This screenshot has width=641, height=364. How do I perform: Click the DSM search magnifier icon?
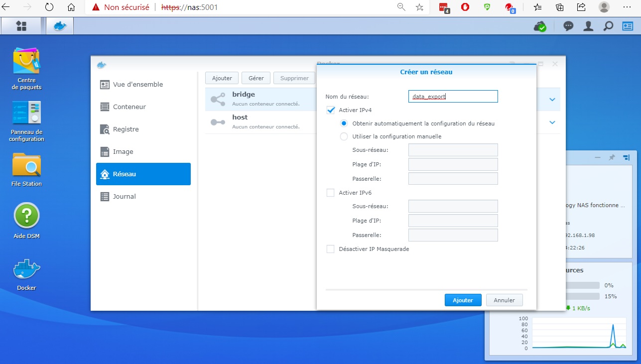coord(608,26)
